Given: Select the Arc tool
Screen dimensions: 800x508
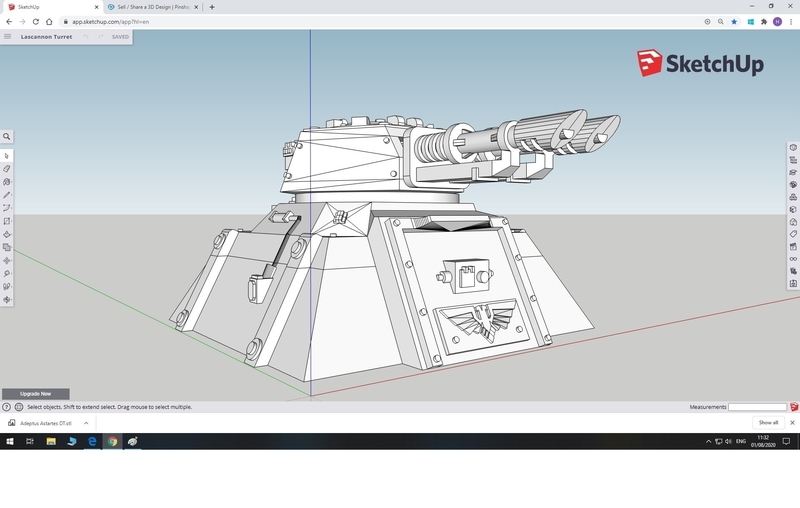Looking at the screenshot, I should click(7, 208).
